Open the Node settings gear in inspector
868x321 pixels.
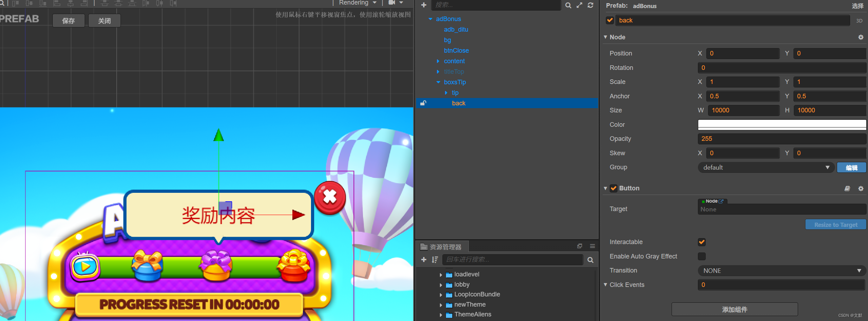pos(861,37)
